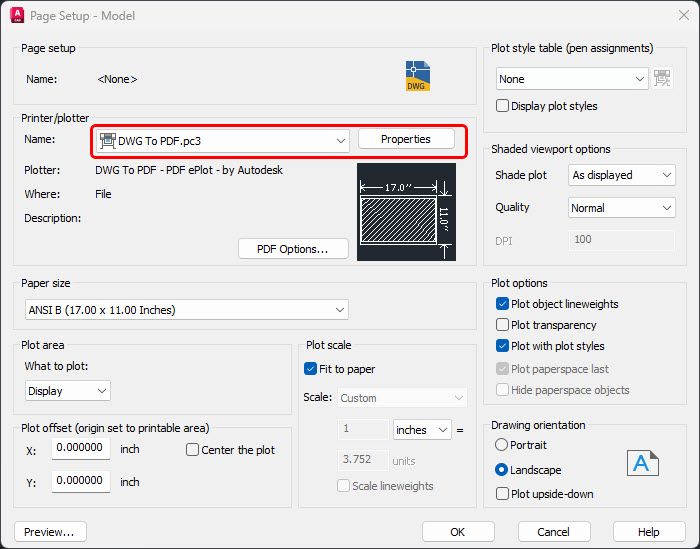Click the Y plot offset field

pyautogui.click(x=81, y=481)
